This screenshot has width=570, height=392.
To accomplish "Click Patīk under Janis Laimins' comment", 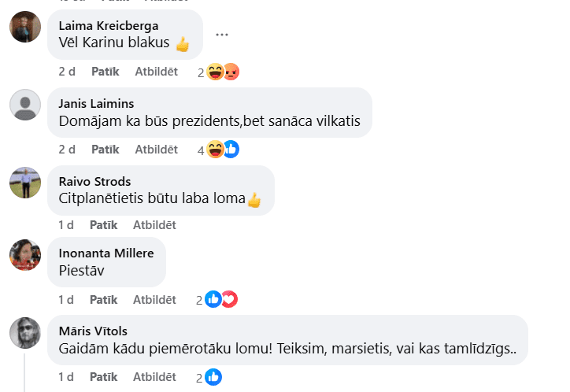I will 105,149.
